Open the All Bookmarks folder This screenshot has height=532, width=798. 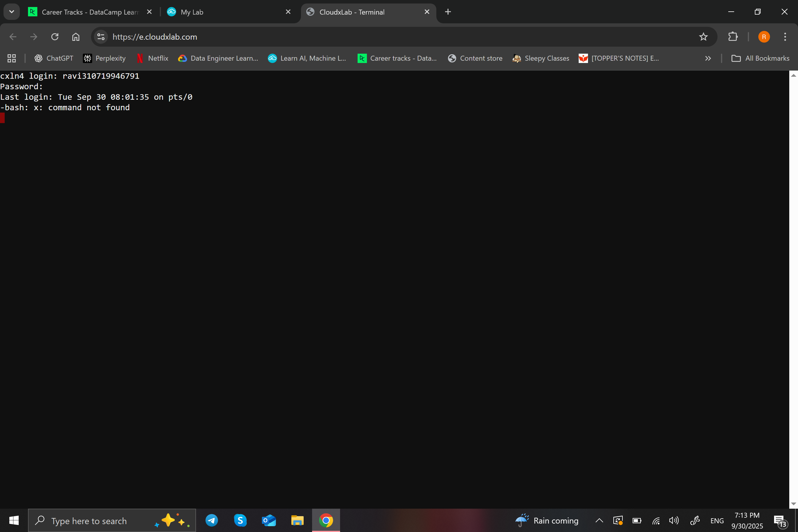coord(760,58)
